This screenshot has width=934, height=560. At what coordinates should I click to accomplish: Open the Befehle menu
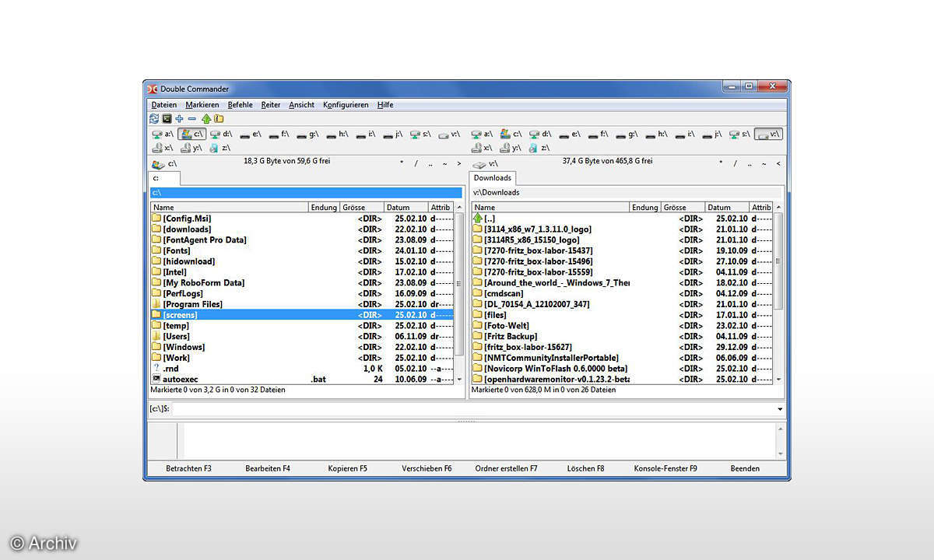tap(240, 105)
